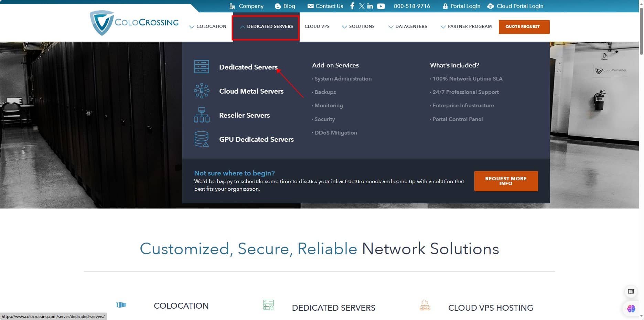Open the LinkedIn social icon

click(370, 6)
